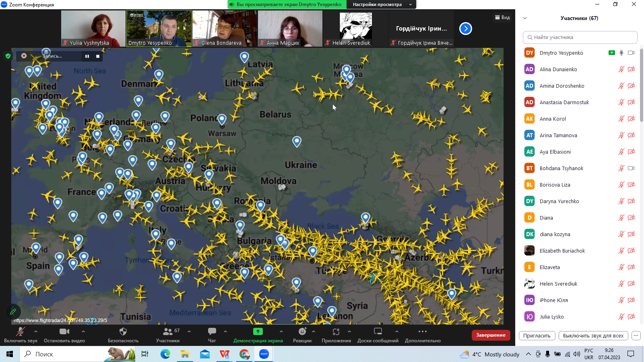Click the Найти участника search field
644x362 pixels.
tap(580, 37)
